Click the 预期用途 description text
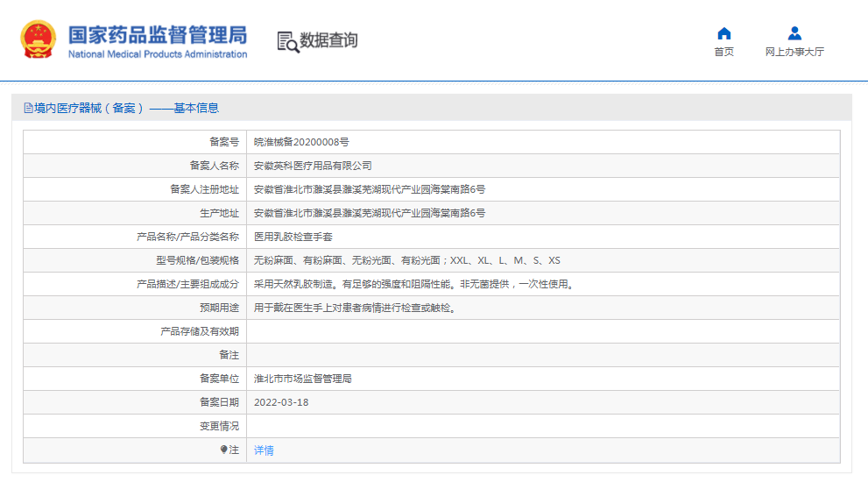This screenshot has height=482, width=868. pos(355,308)
